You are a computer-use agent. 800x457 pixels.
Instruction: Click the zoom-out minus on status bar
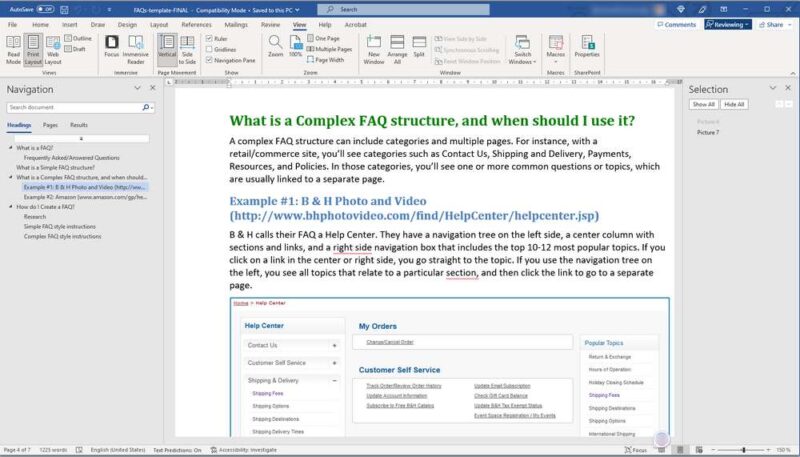[x=713, y=450]
